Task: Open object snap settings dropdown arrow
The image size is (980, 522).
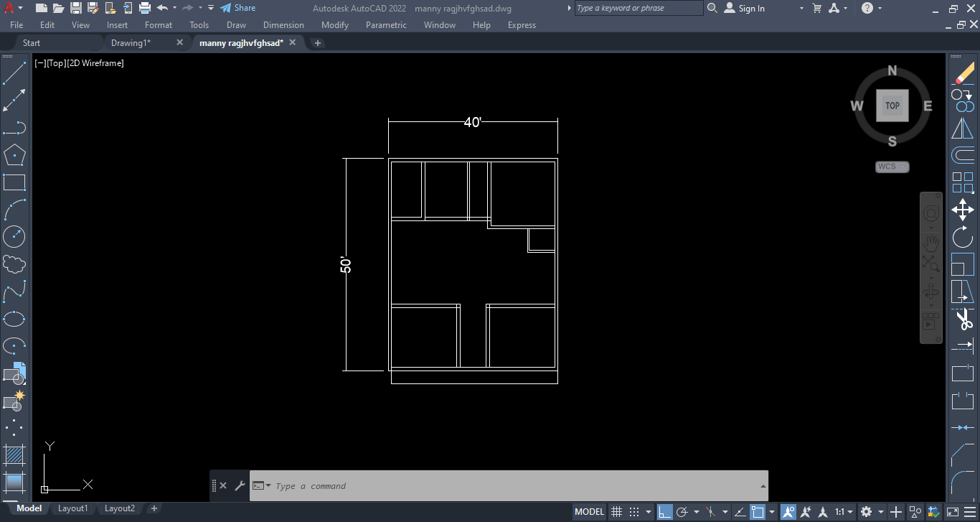Action: 772,512
